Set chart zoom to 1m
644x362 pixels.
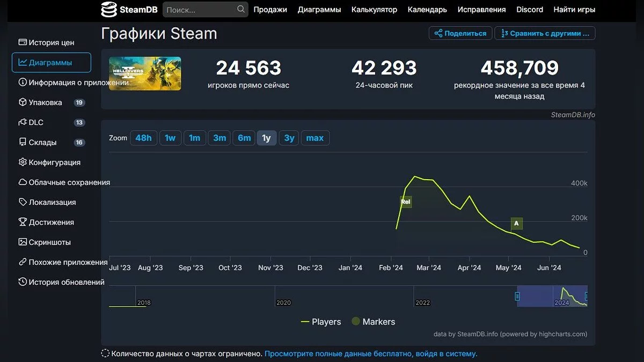tap(195, 138)
